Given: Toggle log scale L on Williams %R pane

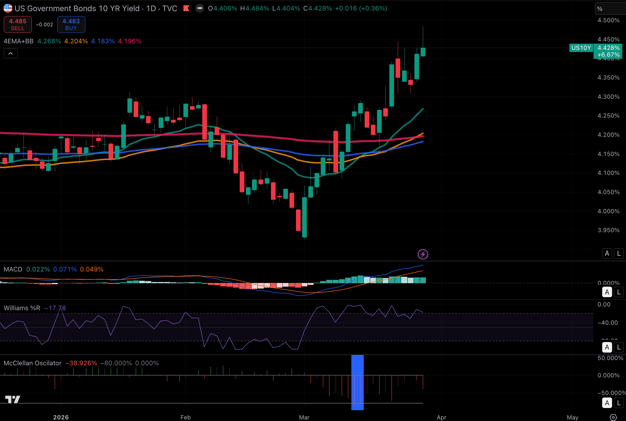Looking at the screenshot, I should click(x=618, y=347).
